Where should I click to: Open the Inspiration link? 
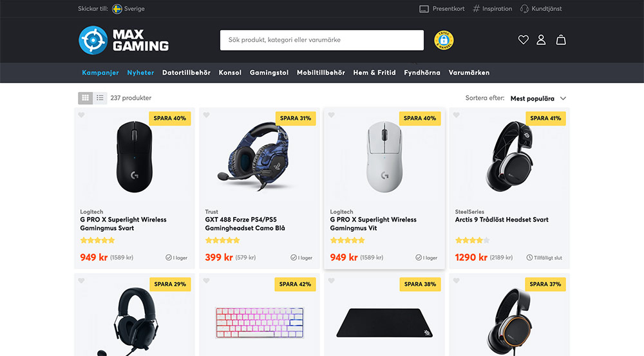click(x=493, y=8)
